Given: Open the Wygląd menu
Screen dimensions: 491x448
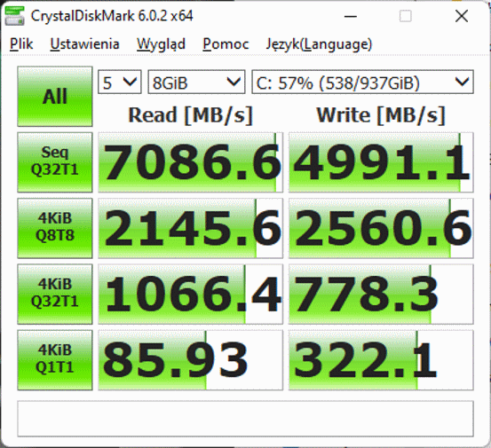Looking at the screenshot, I should (162, 43).
